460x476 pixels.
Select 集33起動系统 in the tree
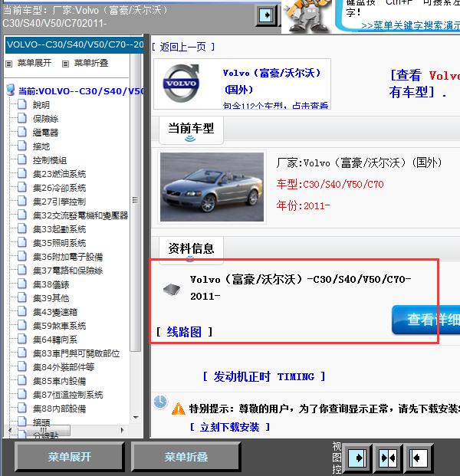(59, 229)
